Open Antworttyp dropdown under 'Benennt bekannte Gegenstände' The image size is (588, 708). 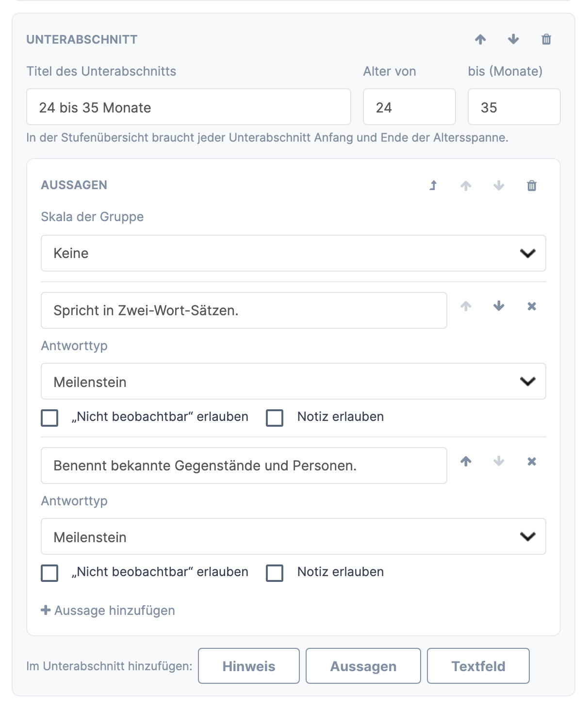coord(294,536)
